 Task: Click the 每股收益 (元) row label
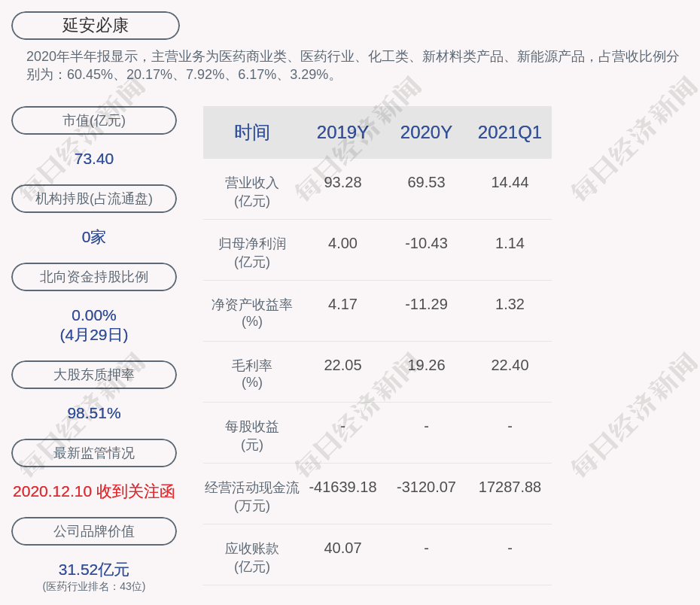click(252, 436)
